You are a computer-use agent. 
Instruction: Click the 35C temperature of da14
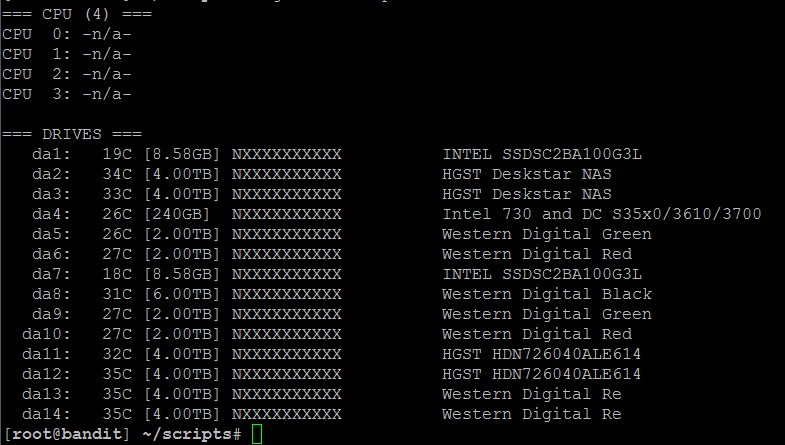pos(117,414)
